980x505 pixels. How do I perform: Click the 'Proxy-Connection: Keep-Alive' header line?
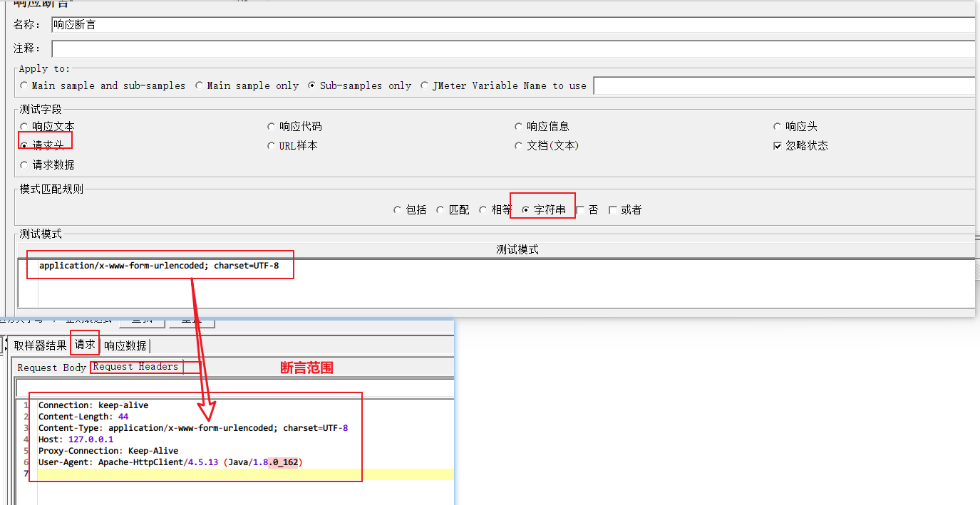[108, 451]
